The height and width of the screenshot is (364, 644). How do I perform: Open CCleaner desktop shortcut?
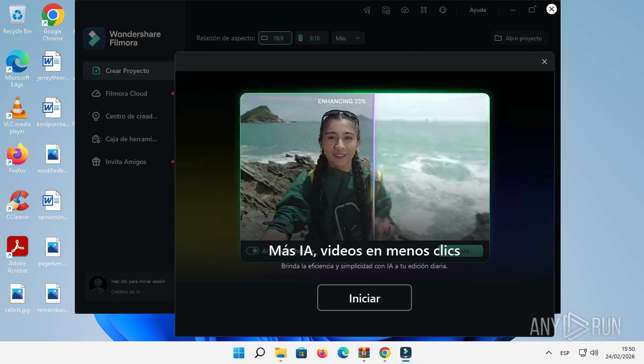click(18, 205)
